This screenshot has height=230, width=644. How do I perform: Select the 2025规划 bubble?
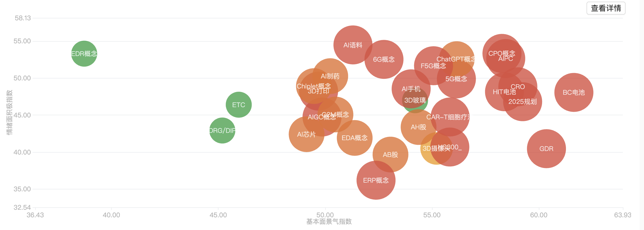[x=523, y=106]
